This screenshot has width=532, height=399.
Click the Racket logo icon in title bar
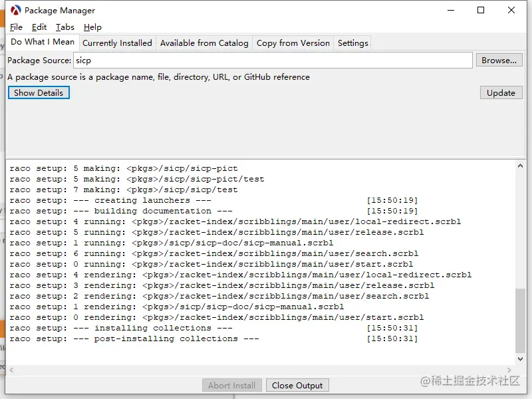point(15,10)
